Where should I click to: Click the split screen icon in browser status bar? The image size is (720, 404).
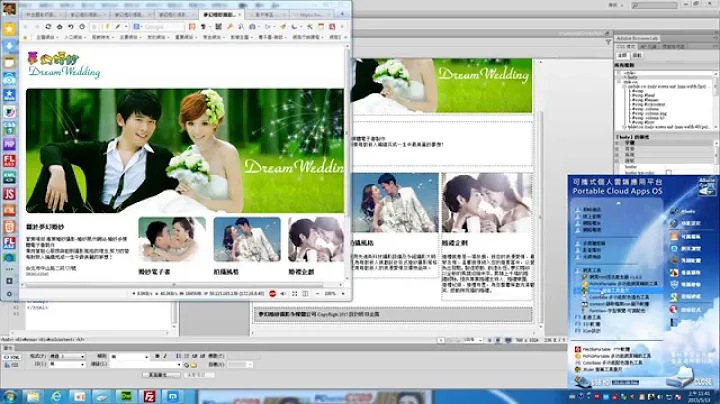click(x=305, y=293)
